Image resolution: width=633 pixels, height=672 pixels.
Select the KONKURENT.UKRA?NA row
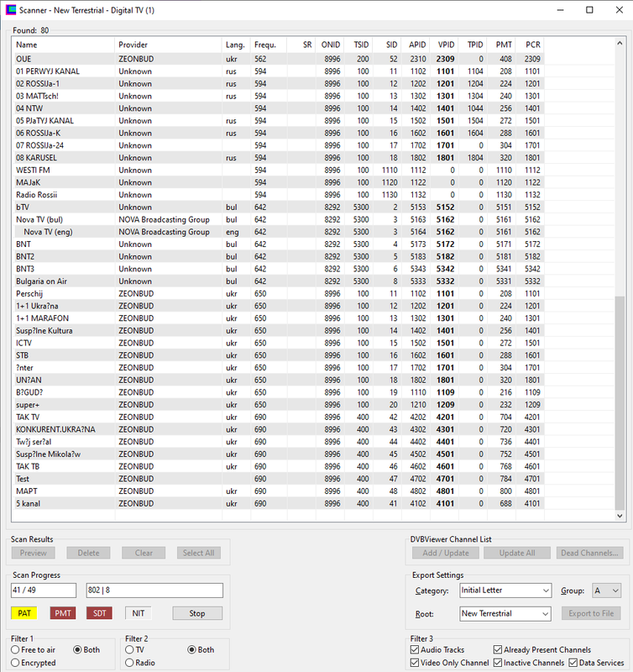tap(279, 429)
